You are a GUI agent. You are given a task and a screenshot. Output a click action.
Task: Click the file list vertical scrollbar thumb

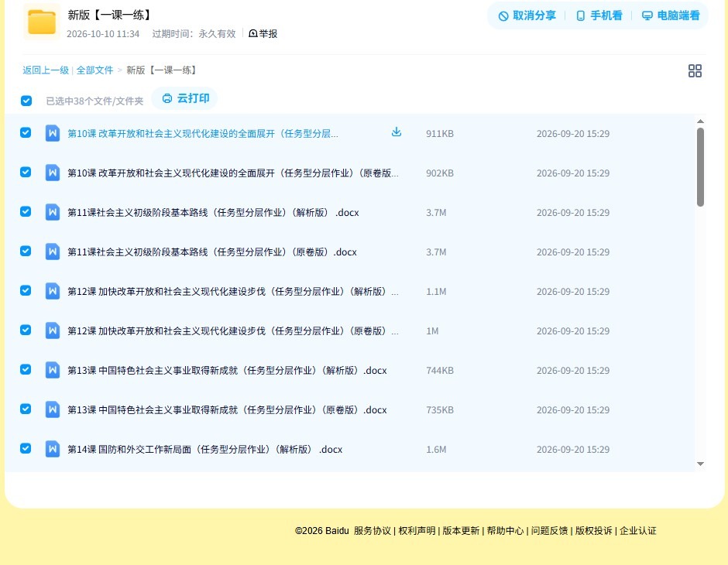click(x=700, y=167)
